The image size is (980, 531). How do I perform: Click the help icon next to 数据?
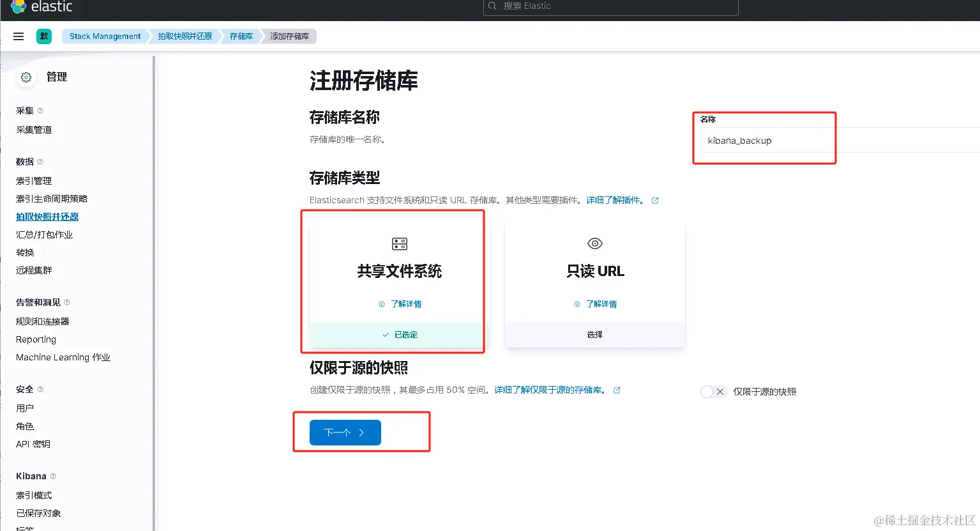pos(40,162)
